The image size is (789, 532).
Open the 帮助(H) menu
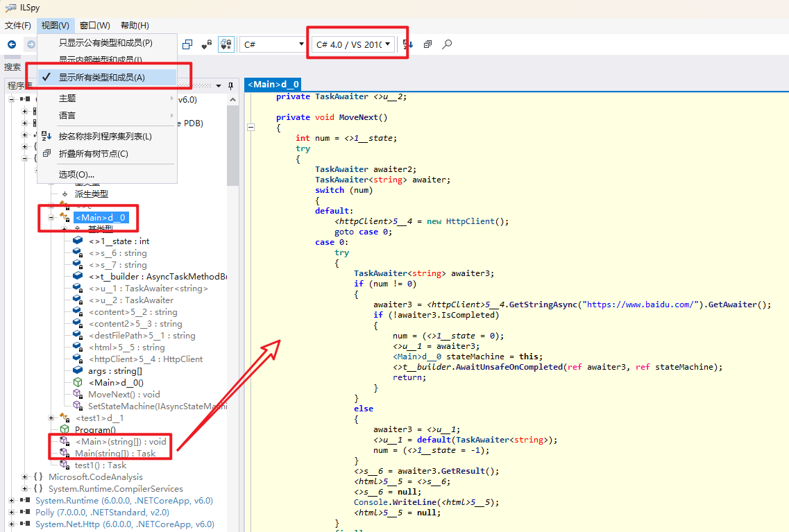135,25
